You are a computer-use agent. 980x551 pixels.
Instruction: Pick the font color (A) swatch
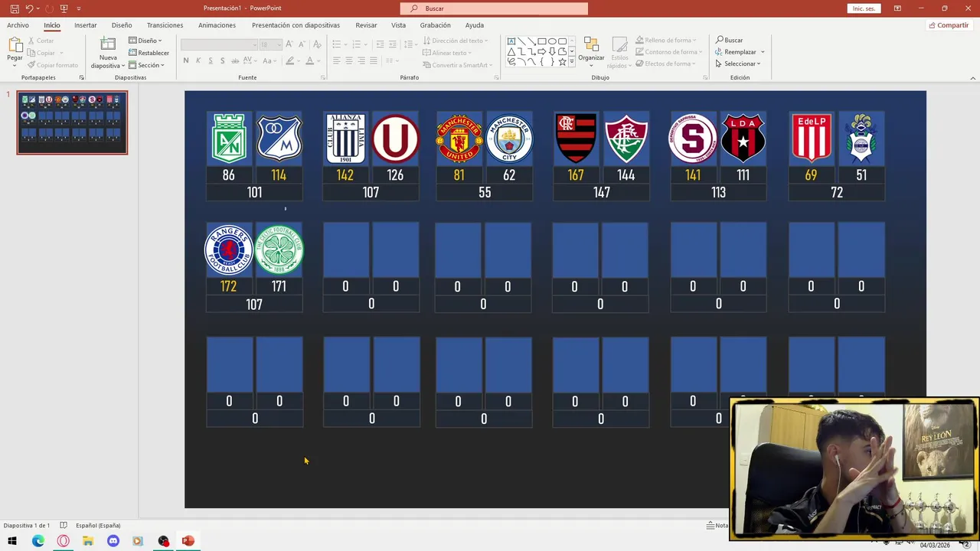pyautogui.click(x=312, y=60)
